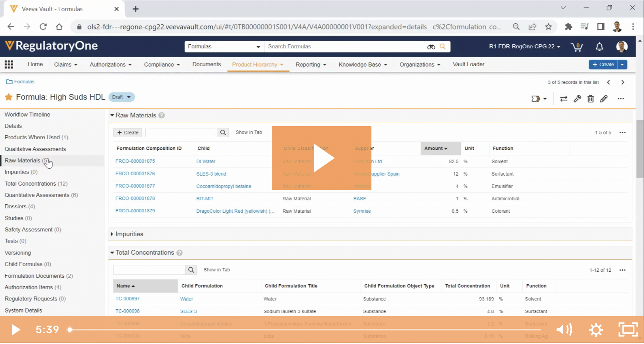Open the video settings gear
644x344 pixels.
point(596,330)
